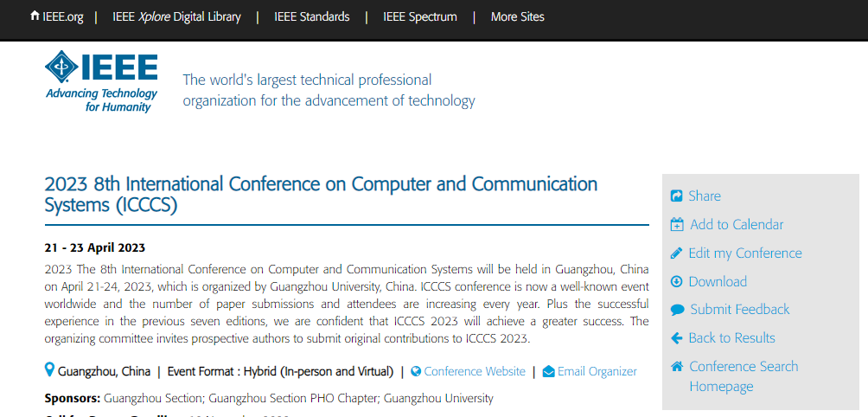Click the Share arrow icon
Image resolution: width=868 pixels, height=417 pixels.
(x=676, y=196)
